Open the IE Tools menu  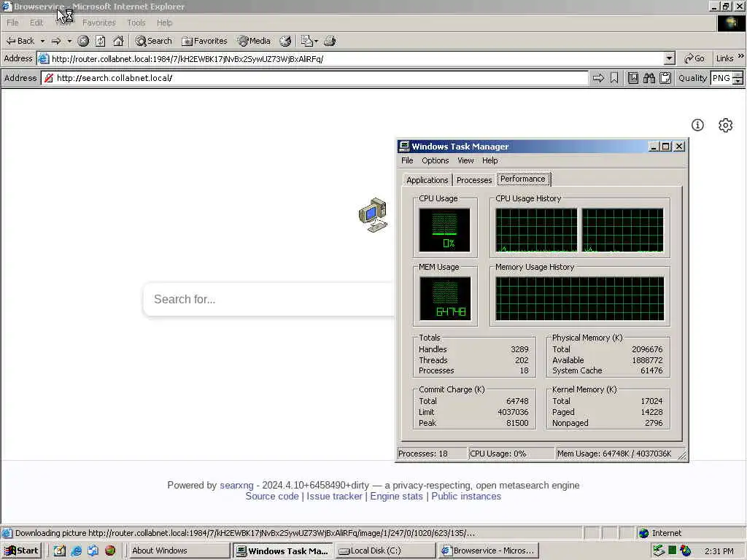[136, 23]
